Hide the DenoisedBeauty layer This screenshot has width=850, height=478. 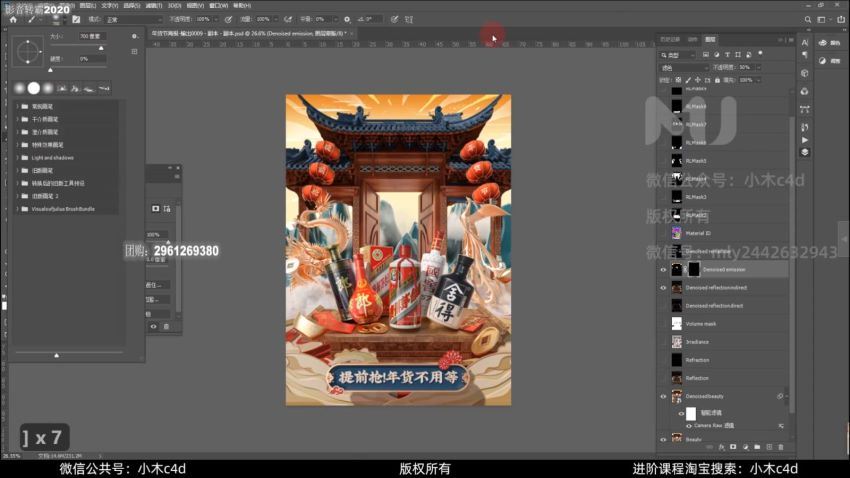click(x=663, y=396)
